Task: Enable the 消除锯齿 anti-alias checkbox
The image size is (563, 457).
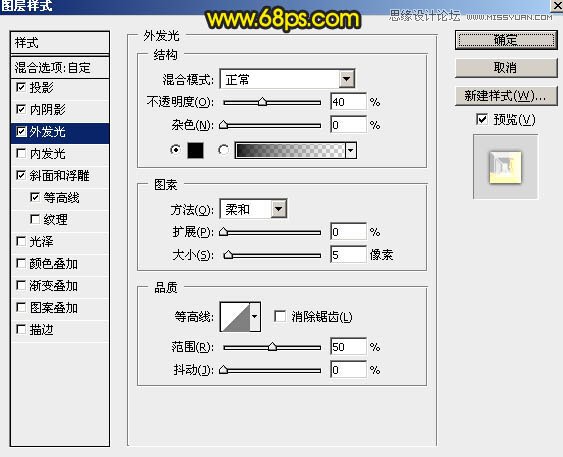Action: (280, 316)
